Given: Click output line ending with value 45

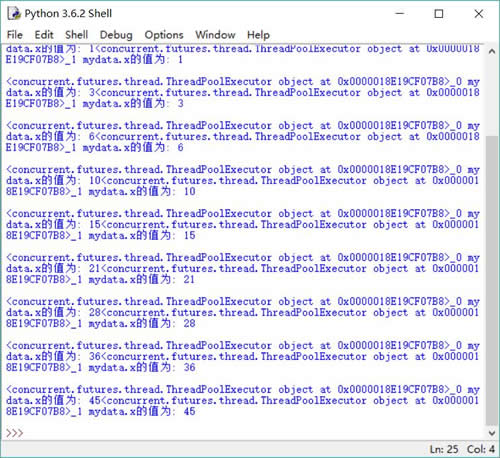Looking at the screenshot, I should [100, 411].
